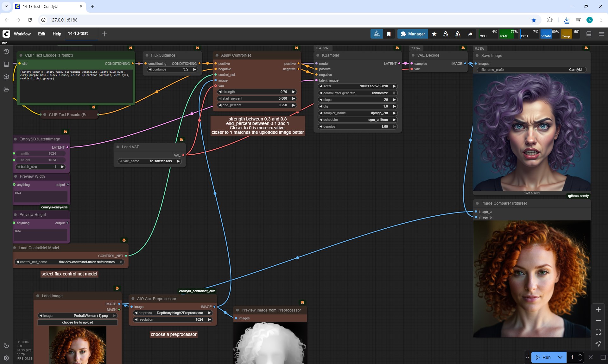Open the Edit menu
Viewport: 608px width, 364px height.
coord(41,34)
